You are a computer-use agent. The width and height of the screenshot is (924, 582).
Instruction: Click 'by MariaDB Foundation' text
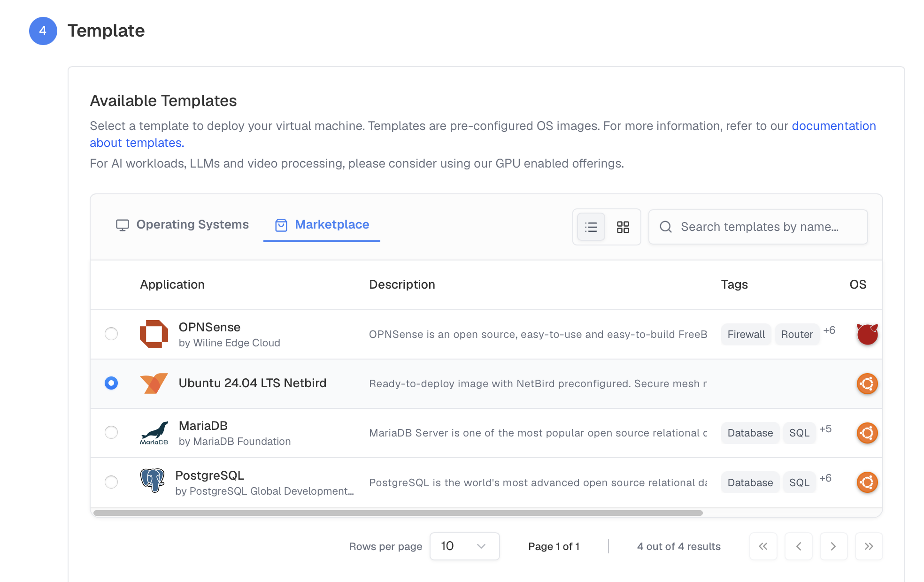(x=235, y=442)
